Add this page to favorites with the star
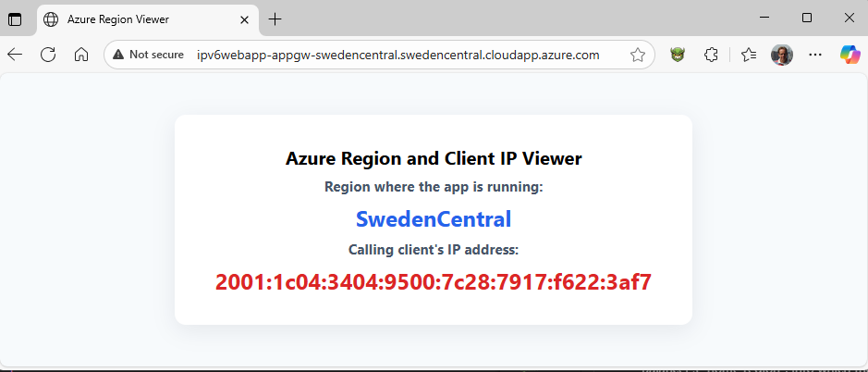This screenshot has width=868, height=372. click(x=638, y=55)
